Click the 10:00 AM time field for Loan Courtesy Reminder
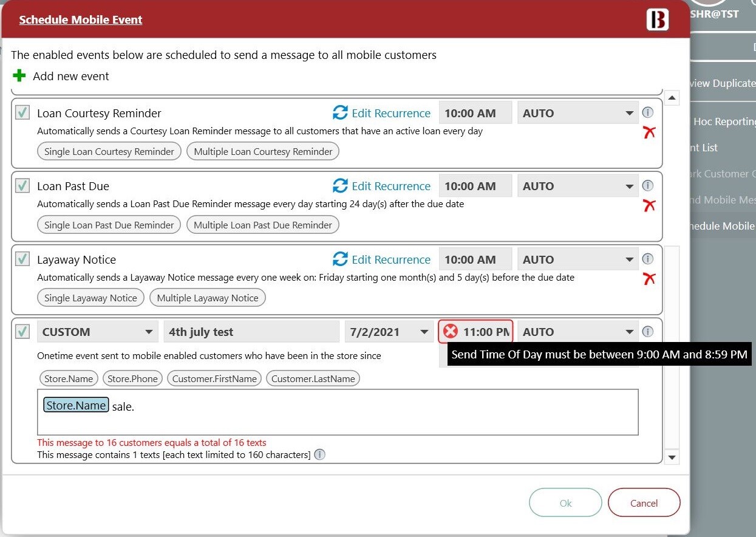 [475, 113]
